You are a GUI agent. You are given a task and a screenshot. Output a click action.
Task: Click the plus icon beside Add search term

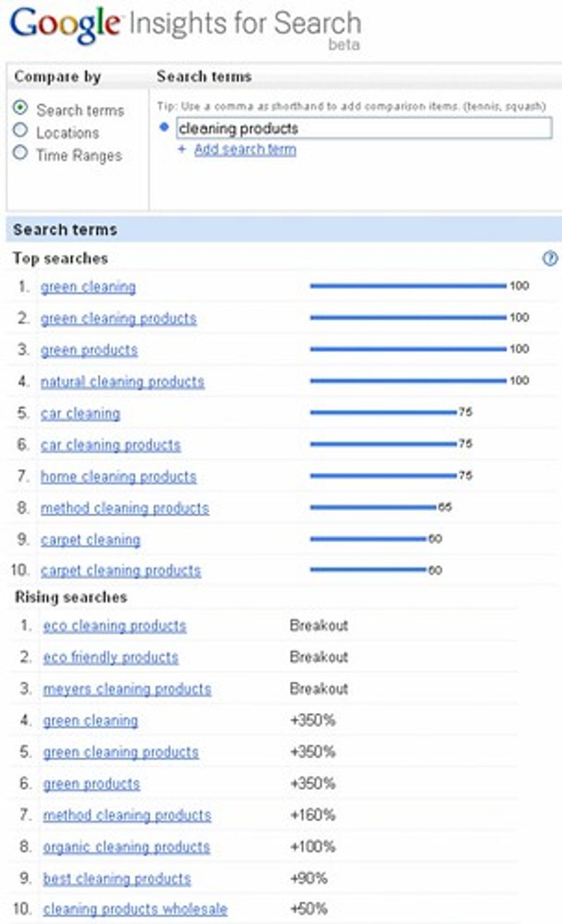tap(182, 150)
